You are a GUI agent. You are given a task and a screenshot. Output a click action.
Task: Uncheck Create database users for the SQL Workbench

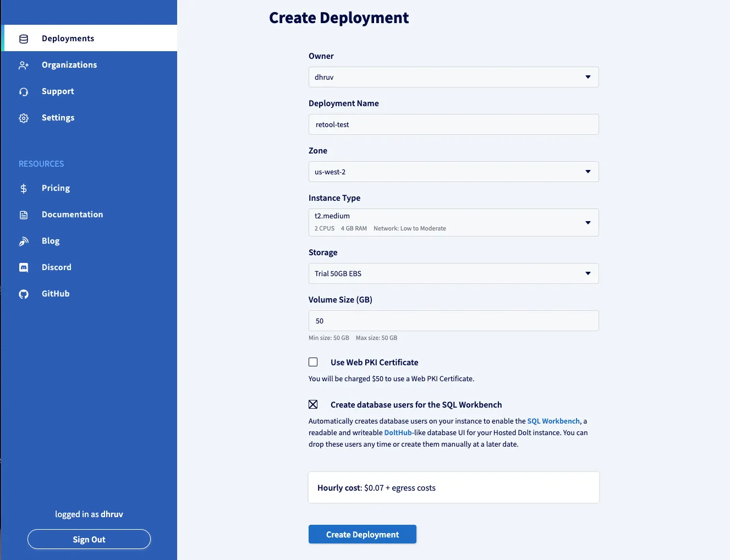click(x=313, y=404)
